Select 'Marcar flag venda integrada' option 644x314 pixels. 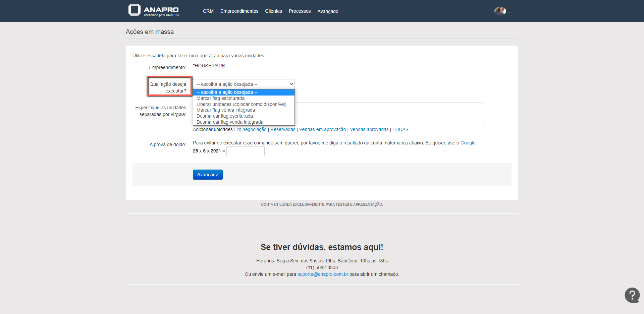(225, 110)
